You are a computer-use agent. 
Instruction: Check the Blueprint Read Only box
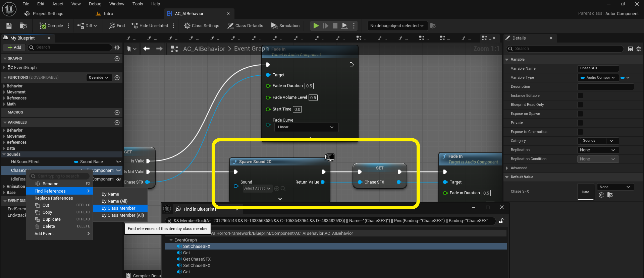[x=580, y=105]
